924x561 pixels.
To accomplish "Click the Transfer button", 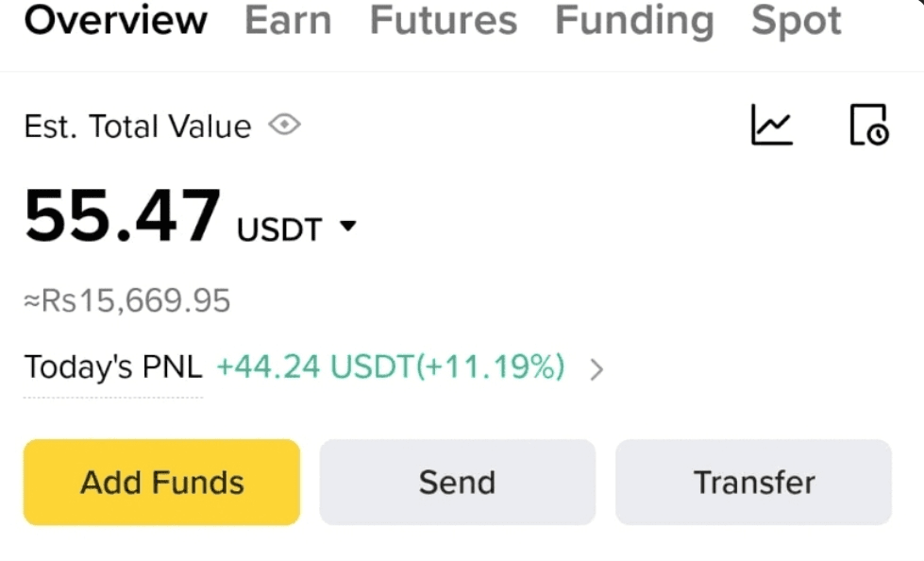I will click(x=753, y=482).
